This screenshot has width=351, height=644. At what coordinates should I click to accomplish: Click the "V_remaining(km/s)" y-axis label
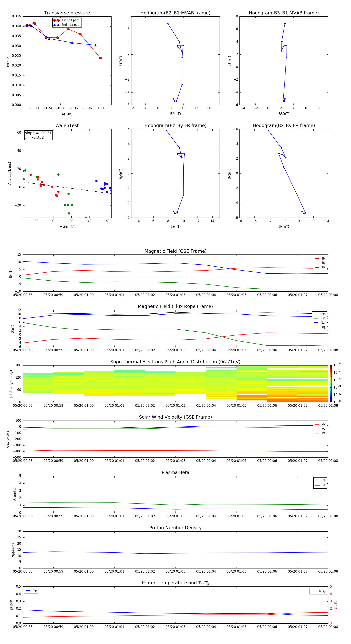coord(10,173)
